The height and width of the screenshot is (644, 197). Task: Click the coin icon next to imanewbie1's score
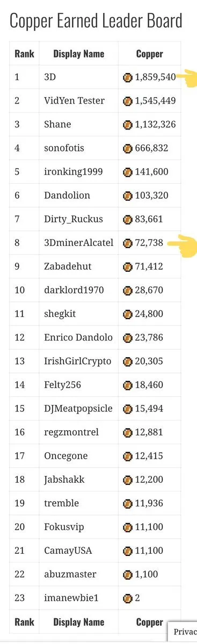pos(128,598)
